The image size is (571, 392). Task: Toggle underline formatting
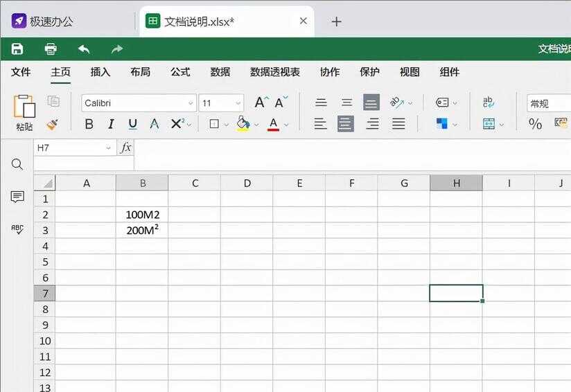(x=132, y=124)
